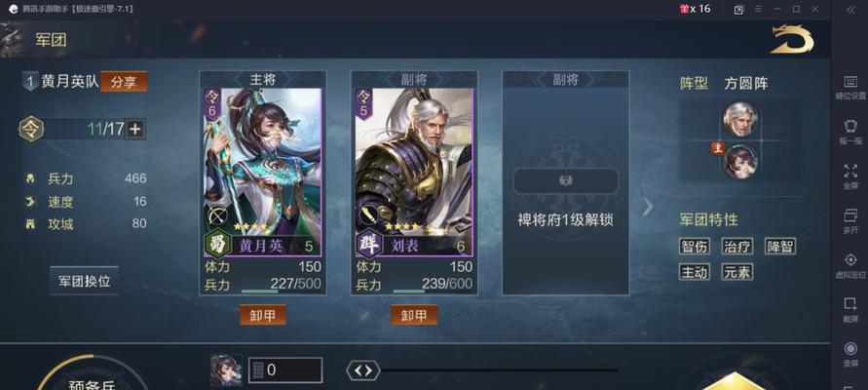Viewport: 868px width, 390px height.
Task: Click the gift box icon in title bar
Action: (x=684, y=9)
